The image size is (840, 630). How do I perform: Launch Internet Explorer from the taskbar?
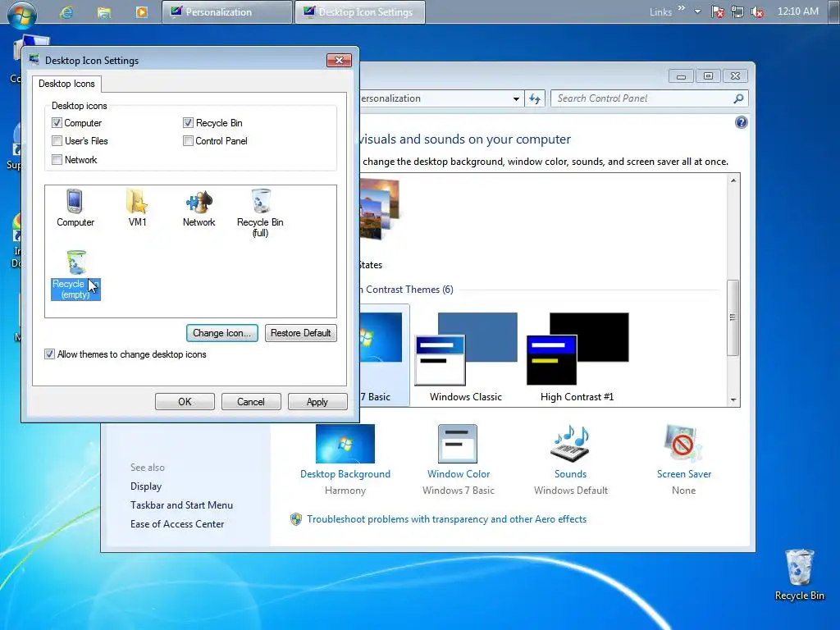66,12
